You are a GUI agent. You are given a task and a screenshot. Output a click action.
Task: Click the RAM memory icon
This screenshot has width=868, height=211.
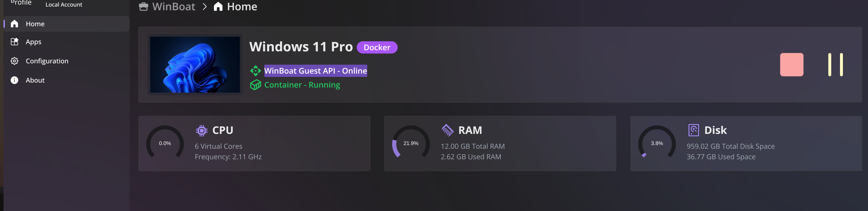tap(448, 130)
